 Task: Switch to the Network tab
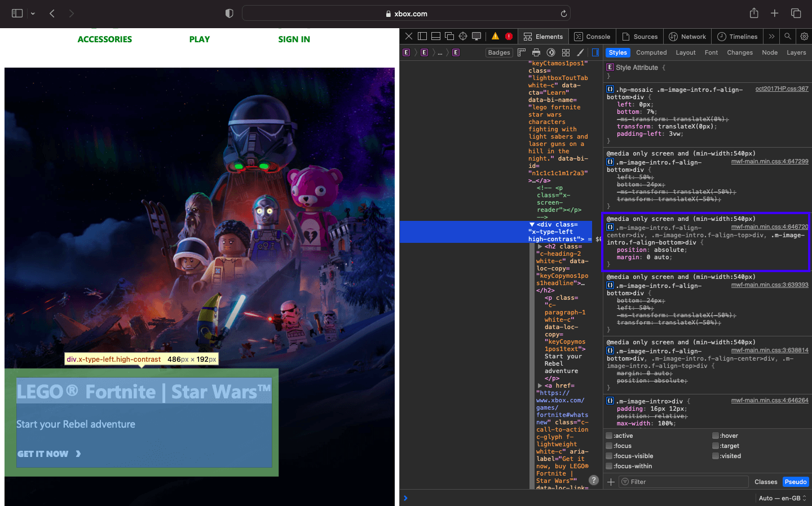pos(687,37)
